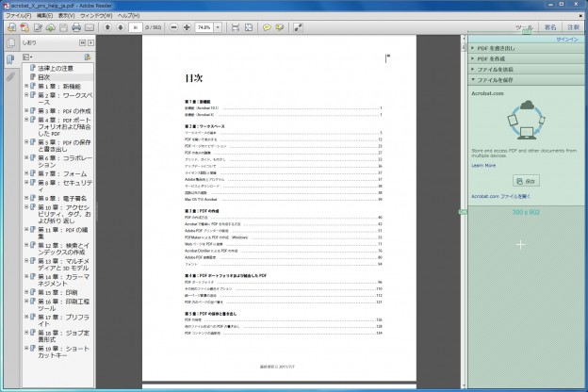The image size is (588, 392).
Task: Switch to read mode with arrows icon
Action: 298,27
